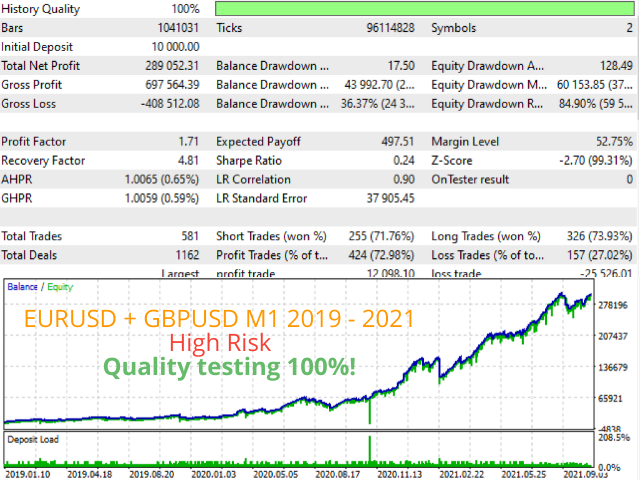
Task: Select the Symbols value 2
Action: coord(629,28)
